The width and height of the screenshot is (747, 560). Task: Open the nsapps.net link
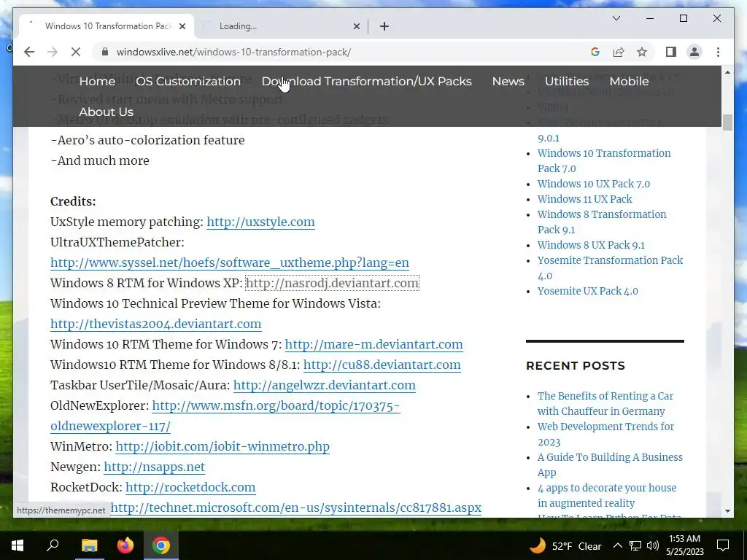coord(155,467)
